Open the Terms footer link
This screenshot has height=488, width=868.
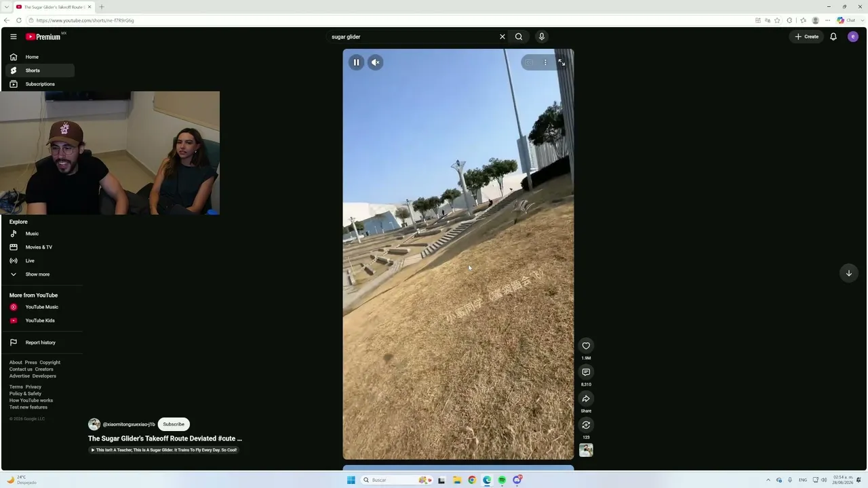click(x=16, y=387)
